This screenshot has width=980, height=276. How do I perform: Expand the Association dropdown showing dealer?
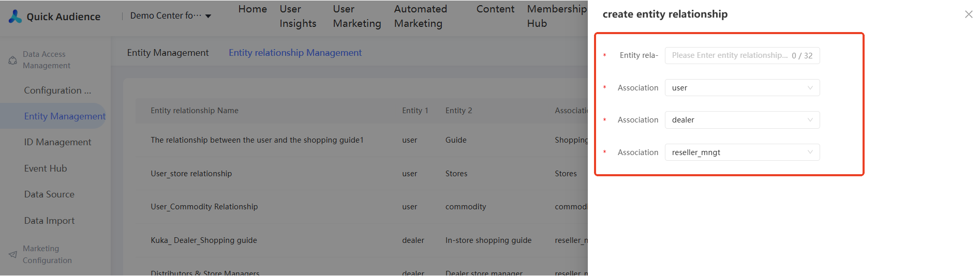pyautogui.click(x=742, y=120)
